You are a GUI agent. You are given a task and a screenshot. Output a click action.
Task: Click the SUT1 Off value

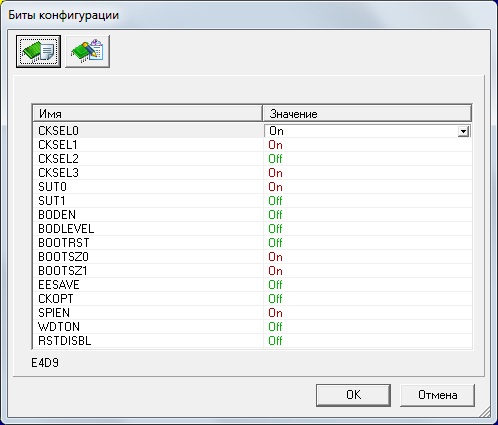275,201
